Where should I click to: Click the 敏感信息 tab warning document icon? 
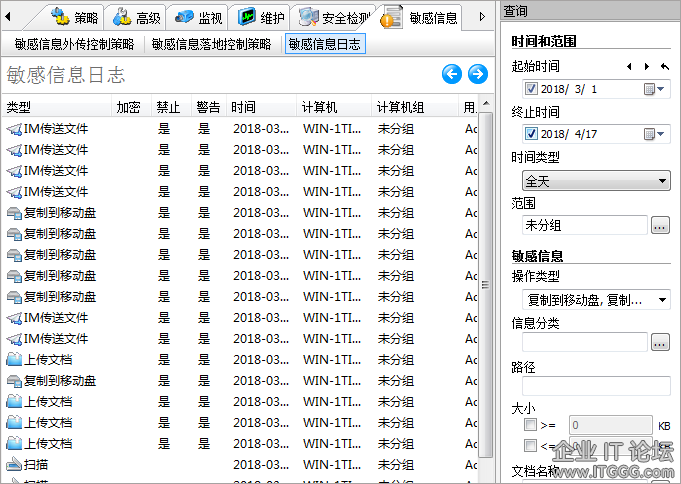coord(391,17)
